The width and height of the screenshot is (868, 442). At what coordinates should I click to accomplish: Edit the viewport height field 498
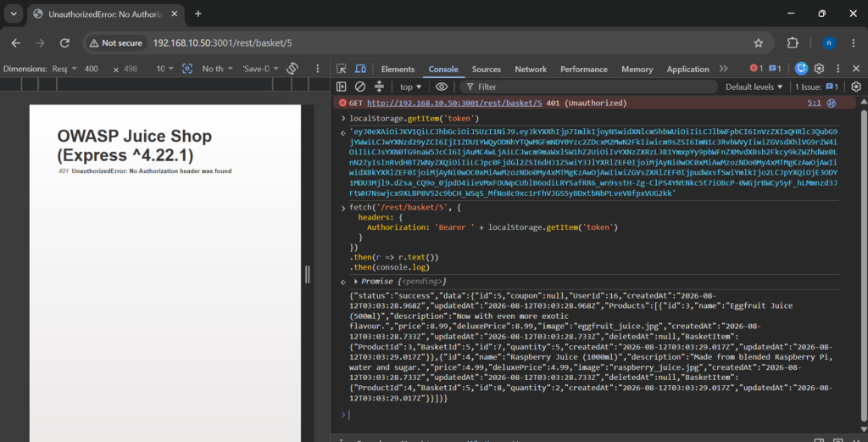click(131, 69)
